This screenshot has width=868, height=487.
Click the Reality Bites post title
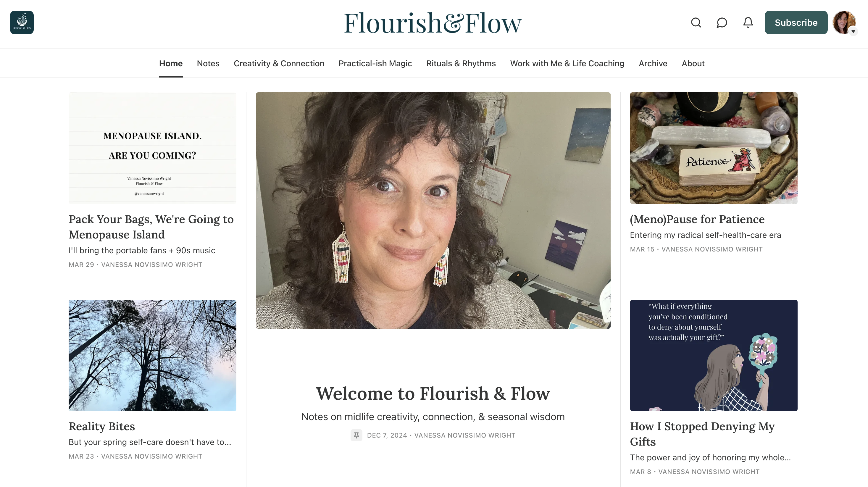(102, 426)
